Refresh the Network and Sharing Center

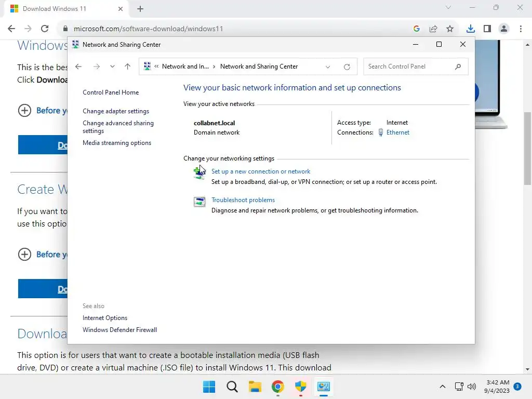coord(347,67)
